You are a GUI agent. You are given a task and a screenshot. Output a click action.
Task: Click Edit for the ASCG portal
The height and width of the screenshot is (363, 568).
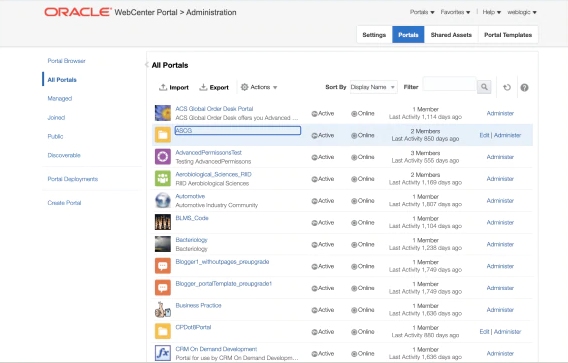point(484,135)
